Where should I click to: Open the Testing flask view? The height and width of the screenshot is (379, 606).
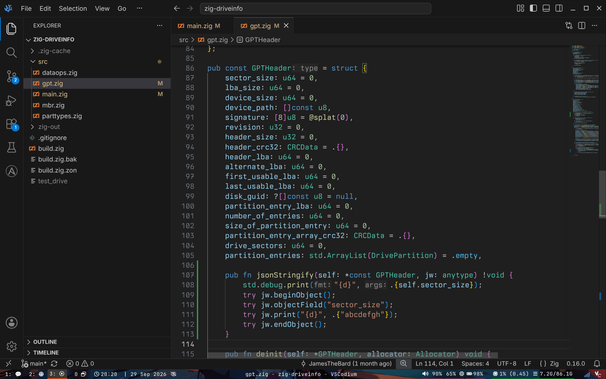11,147
